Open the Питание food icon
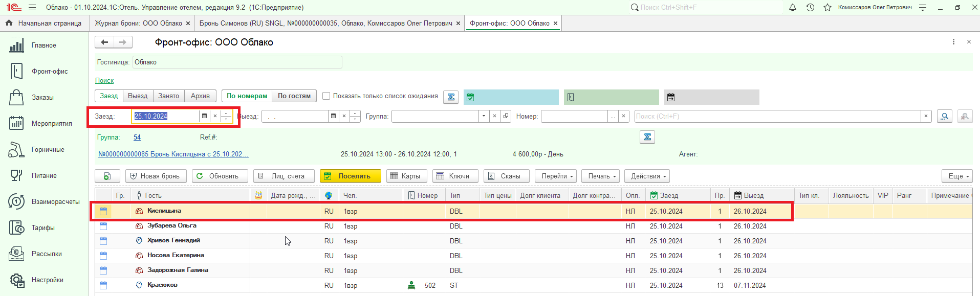This screenshot has width=980, height=296. [16, 175]
